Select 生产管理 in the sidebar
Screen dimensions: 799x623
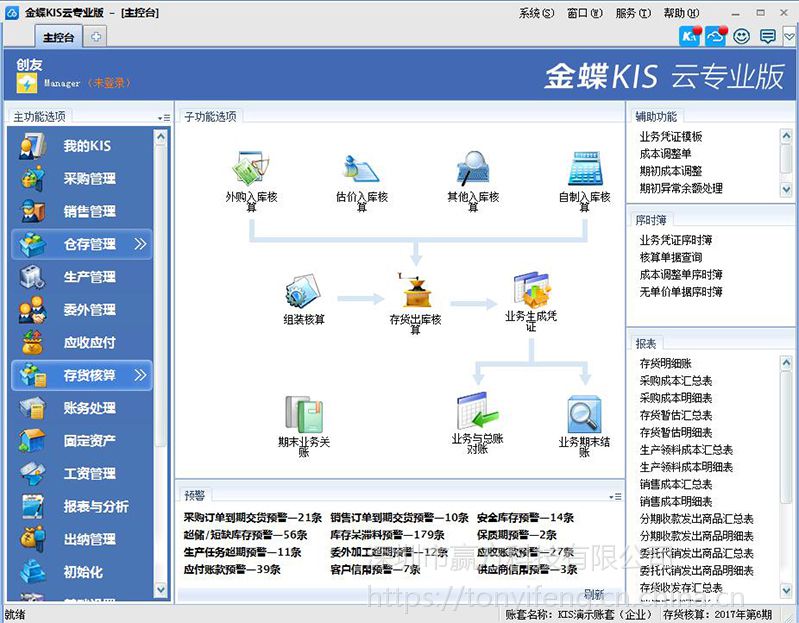82,277
